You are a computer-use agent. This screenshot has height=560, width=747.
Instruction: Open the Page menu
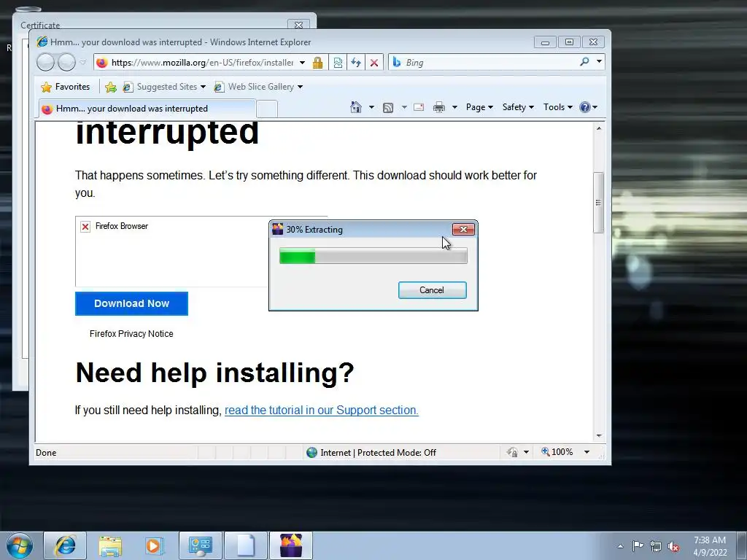479,107
